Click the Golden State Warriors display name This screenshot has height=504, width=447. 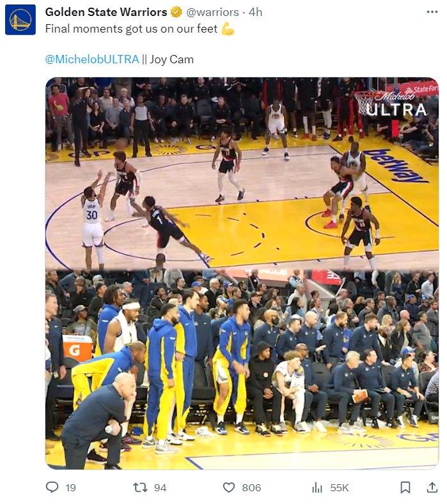coord(106,12)
